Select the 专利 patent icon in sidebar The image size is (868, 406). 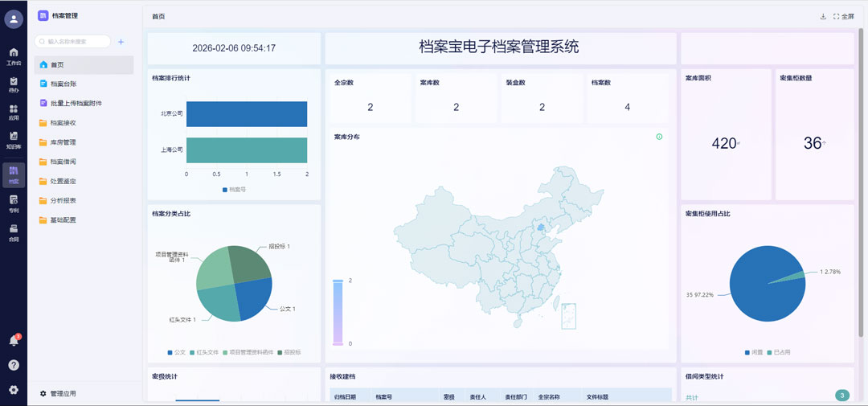click(x=14, y=203)
